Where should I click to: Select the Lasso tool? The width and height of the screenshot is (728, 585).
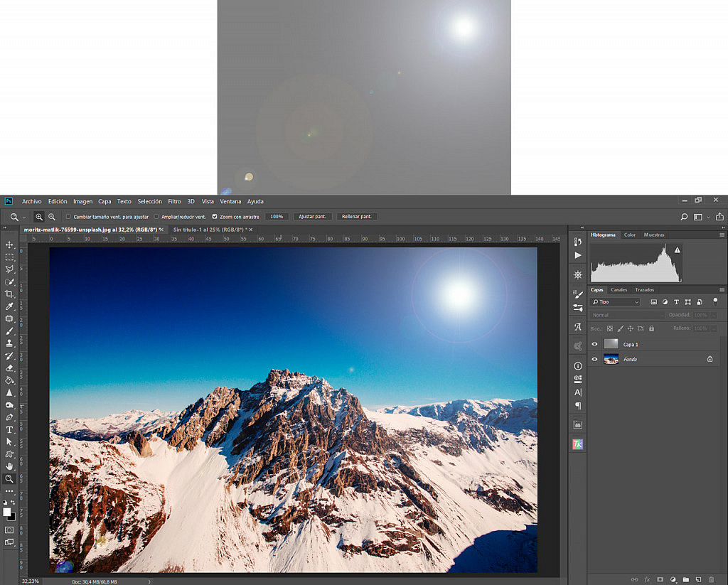point(10,269)
